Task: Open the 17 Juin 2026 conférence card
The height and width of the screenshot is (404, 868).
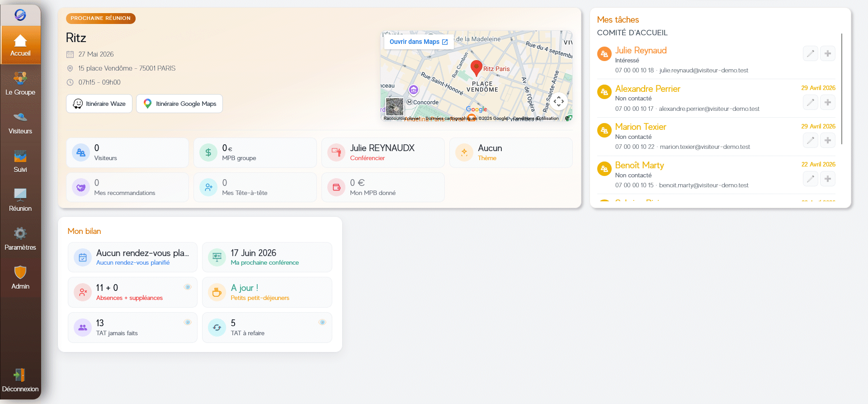Action: tap(267, 257)
